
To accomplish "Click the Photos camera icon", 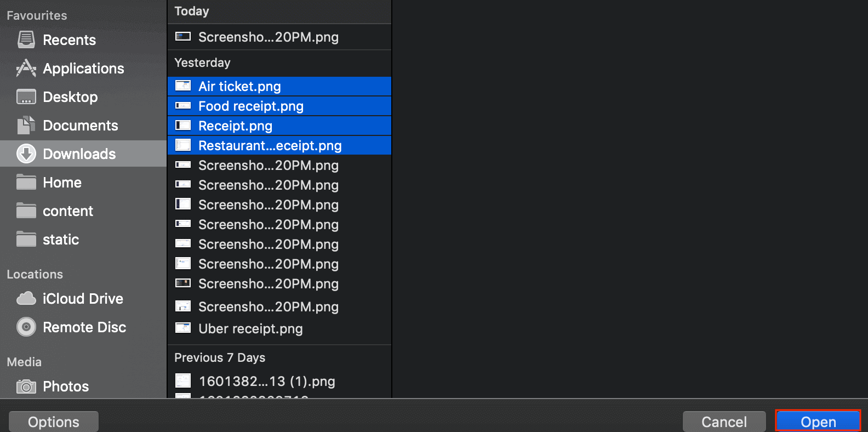I will pos(26,386).
